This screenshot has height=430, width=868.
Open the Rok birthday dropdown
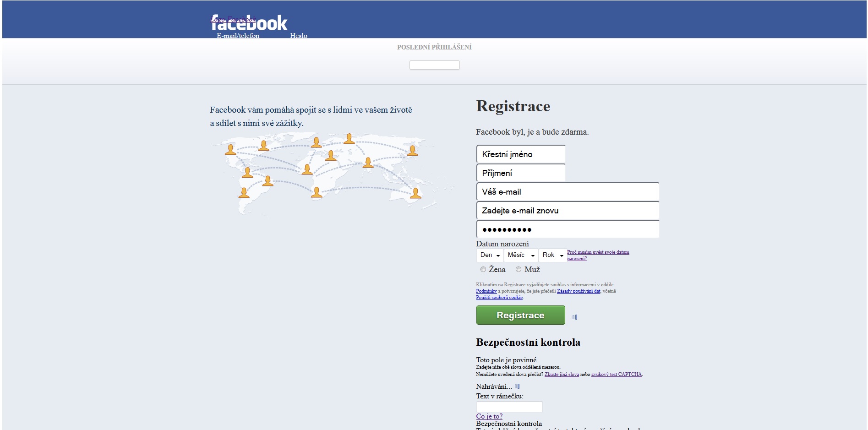[553, 255]
